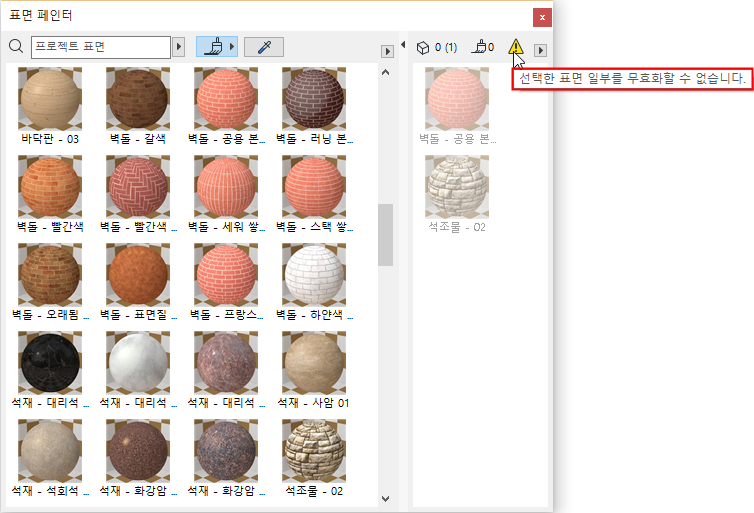Select the 벽돌 - 프랑스 surface
This screenshot has width=754, height=513.
pyautogui.click(x=226, y=282)
